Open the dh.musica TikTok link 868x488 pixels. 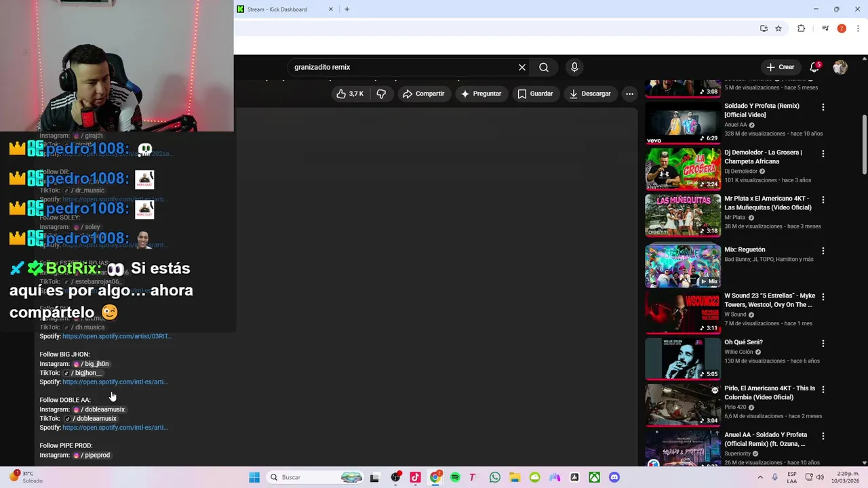tap(84, 327)
